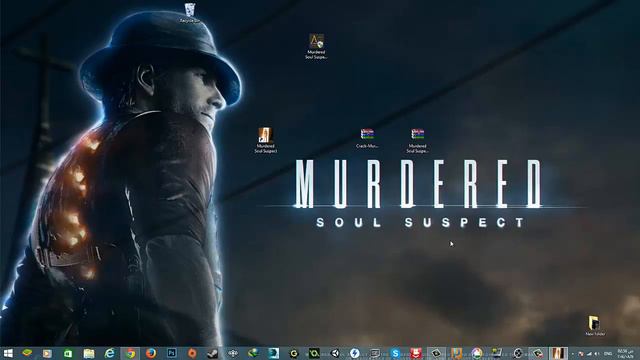Open Action Center flag in system tray
The height and width of the screenshot is (360, 640).
click(581, 354)
